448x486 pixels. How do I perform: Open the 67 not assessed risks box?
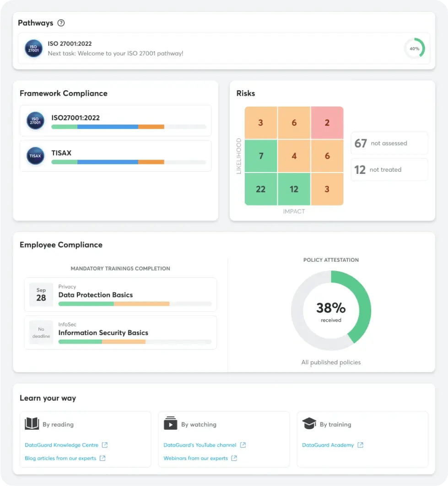point(389,143)
